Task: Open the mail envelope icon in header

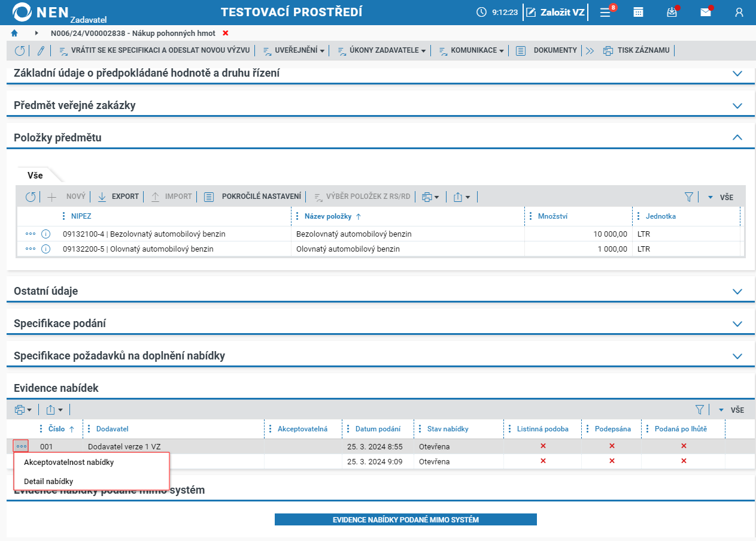Action: click(x=706, y=12)
